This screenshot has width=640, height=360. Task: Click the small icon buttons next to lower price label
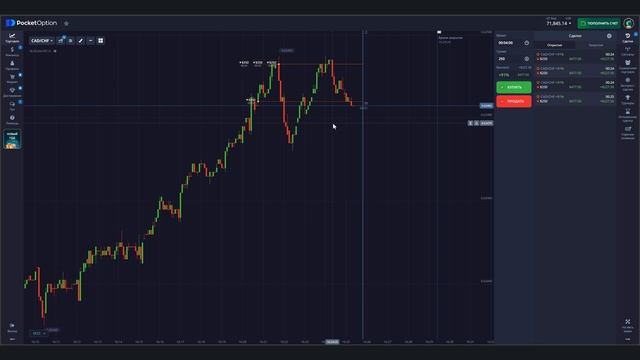pyautogui.click(x=473, y=123)
